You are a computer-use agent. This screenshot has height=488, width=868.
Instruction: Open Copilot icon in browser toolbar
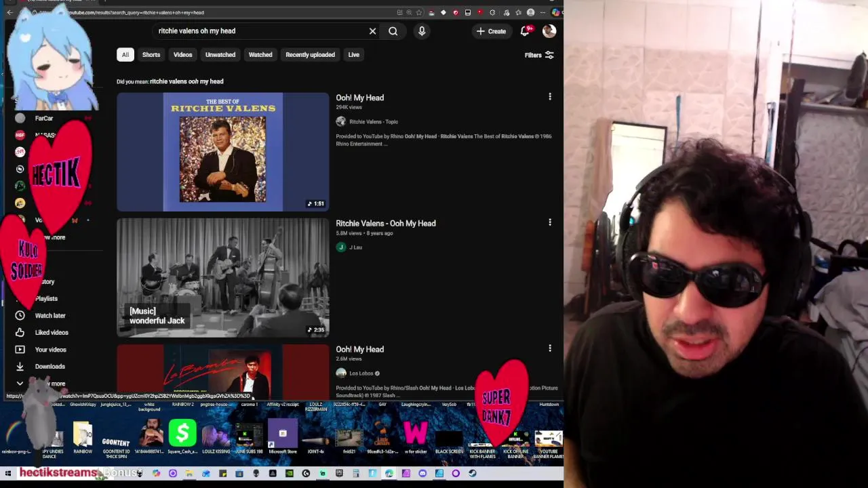(555, 12)
